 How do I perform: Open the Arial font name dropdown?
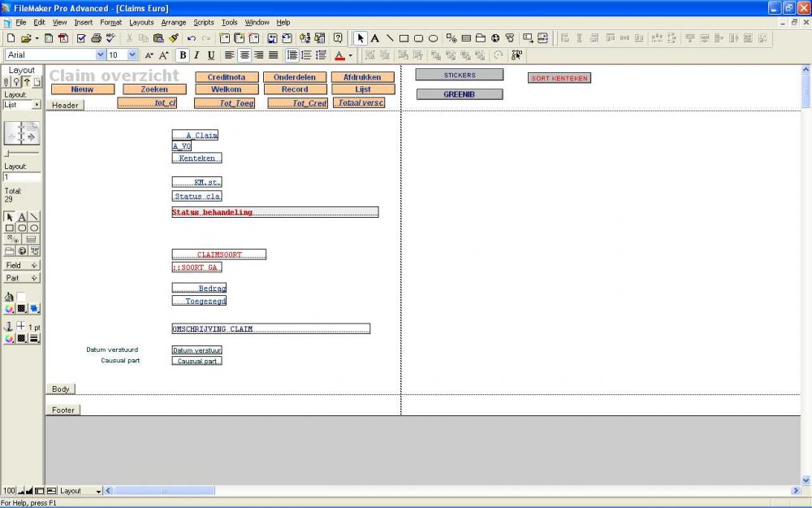click(x=101, y=55)
